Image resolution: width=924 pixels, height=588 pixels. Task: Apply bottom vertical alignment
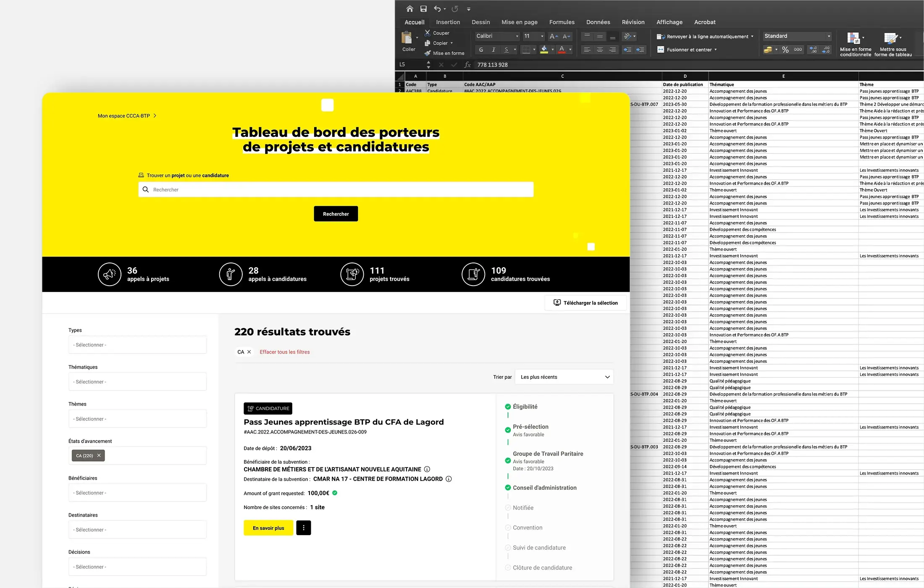(x=613, y=36)
